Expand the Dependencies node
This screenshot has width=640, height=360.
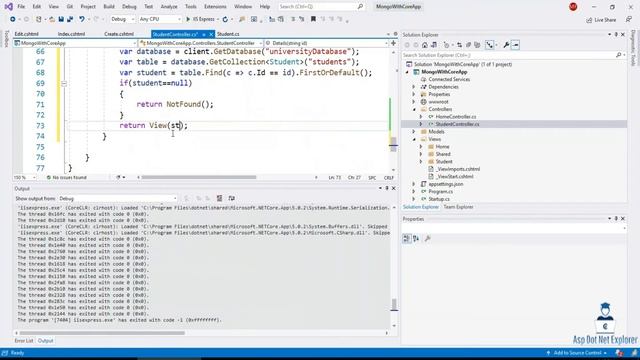[413, 87]
